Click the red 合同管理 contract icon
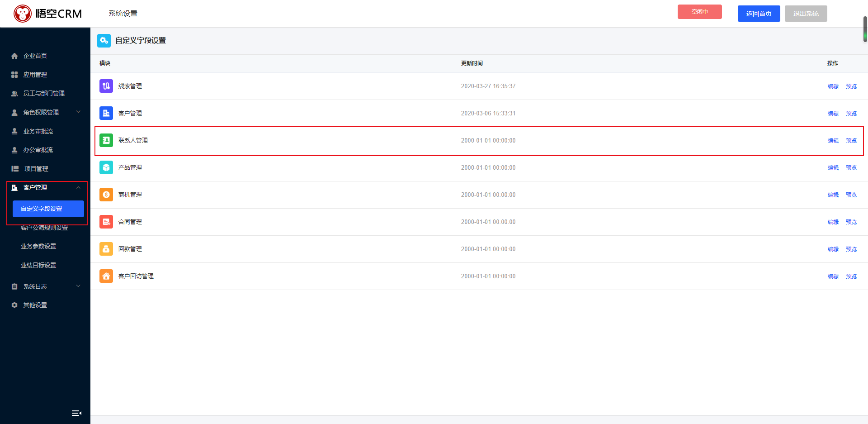The height and width of the screenshot is (424, 868). [106, 222]
